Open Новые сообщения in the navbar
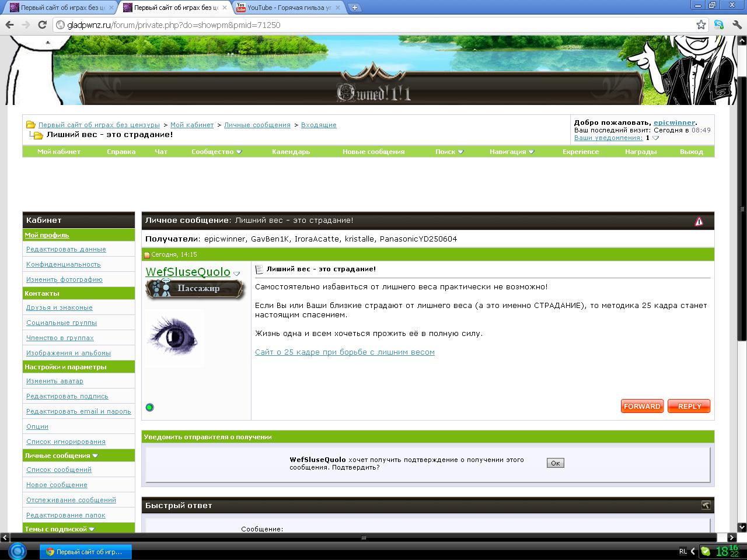The image size is (747, 560). [373, 152]
